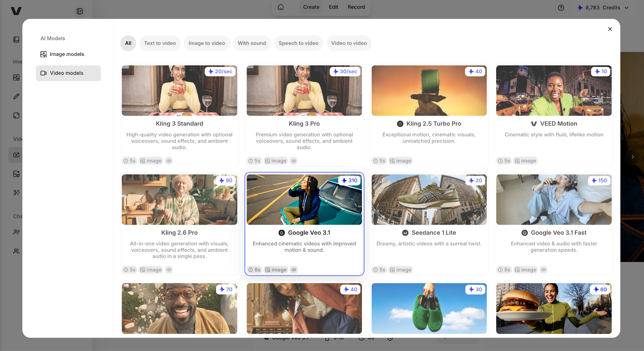Open the help question mark icon

[561, 8]
